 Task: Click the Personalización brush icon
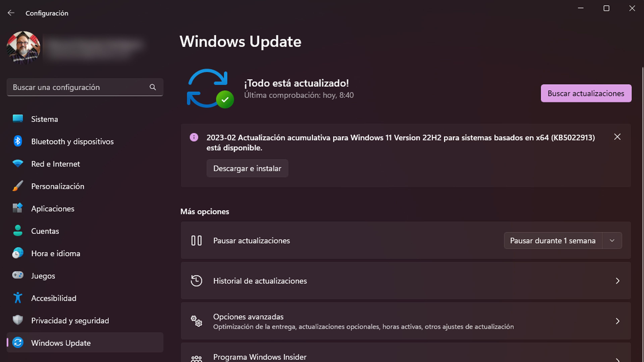(18, 186)
